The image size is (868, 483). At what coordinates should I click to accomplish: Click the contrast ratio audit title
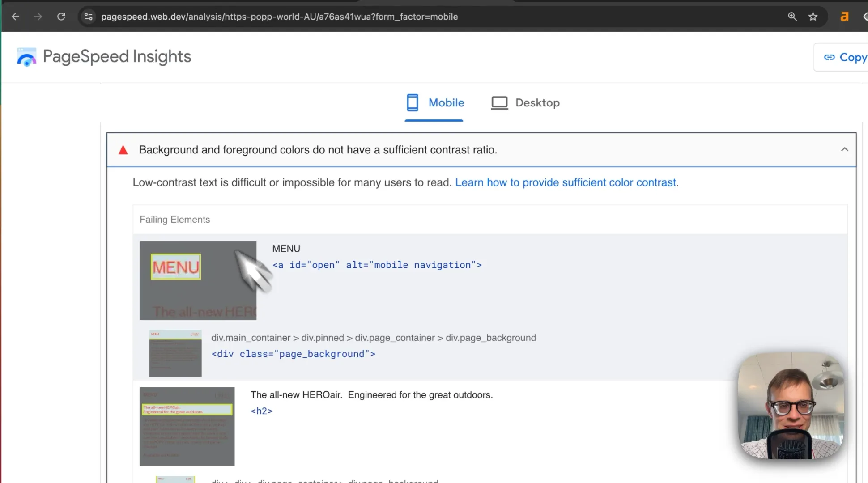click(x=318, y=150)
